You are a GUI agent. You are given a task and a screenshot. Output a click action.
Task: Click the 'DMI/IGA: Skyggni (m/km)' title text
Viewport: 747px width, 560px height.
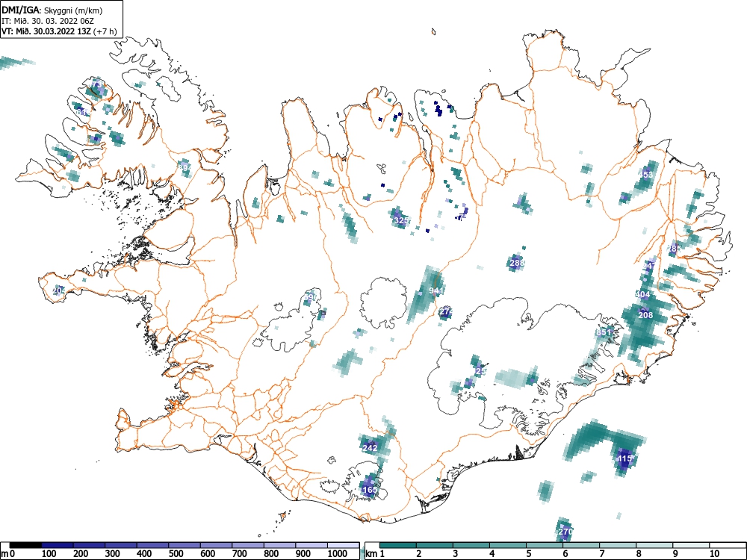pyautogui.click(x=52, y=10)
